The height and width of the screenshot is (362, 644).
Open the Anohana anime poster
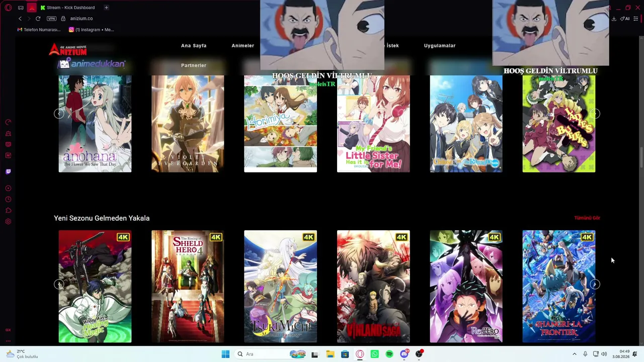[95, 124]
